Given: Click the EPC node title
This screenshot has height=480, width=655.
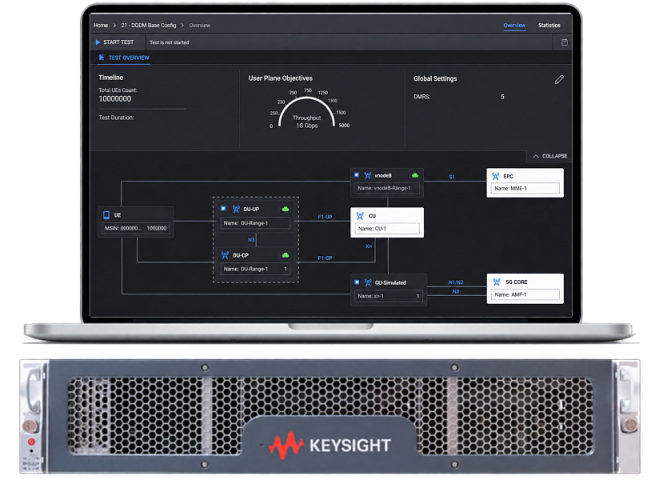Looking at the screenshot, I should click(508, 176).
